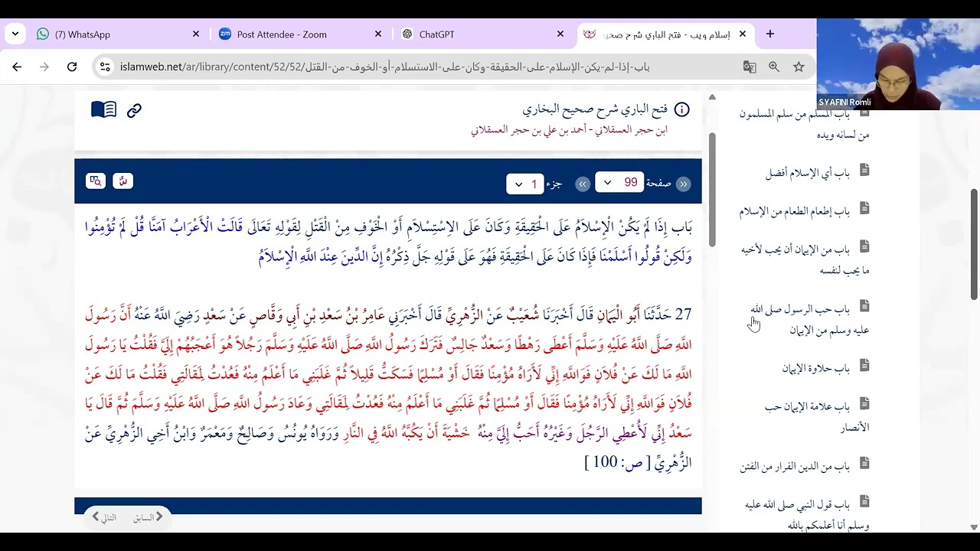The width and height of the screenshot is (980, 551).
Task: View site information icon in address bar
Action: coord(106,67)
